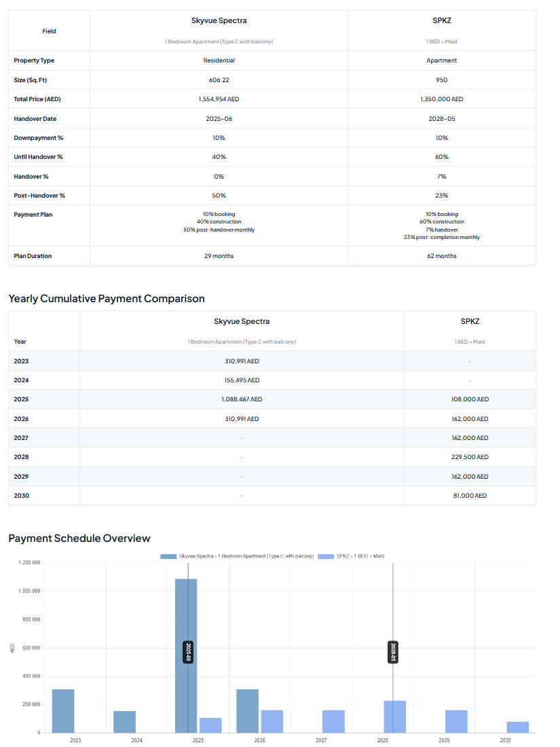Click the 'Payment Plan' row label
This screenshot has width=560, height=747.
[x=33, y=215]
